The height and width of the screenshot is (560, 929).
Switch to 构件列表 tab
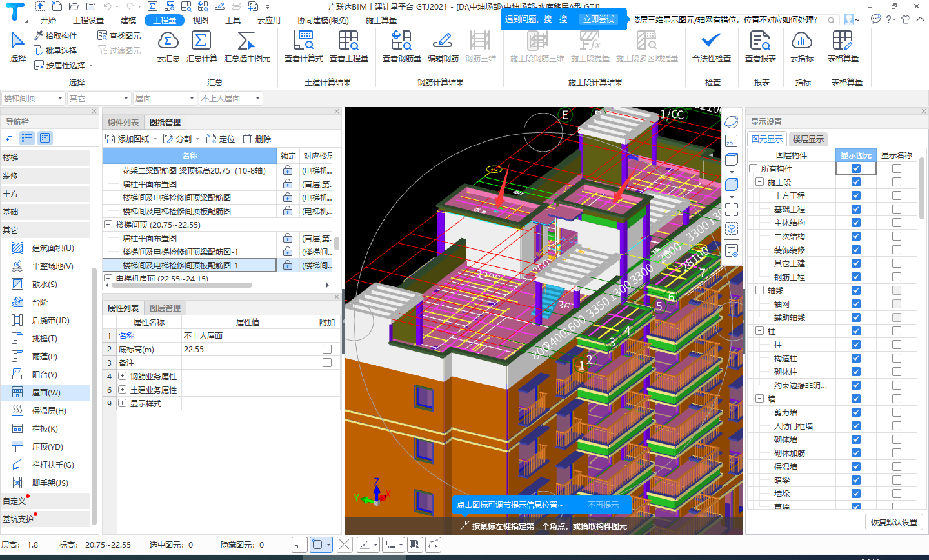[x=123, y=122]
